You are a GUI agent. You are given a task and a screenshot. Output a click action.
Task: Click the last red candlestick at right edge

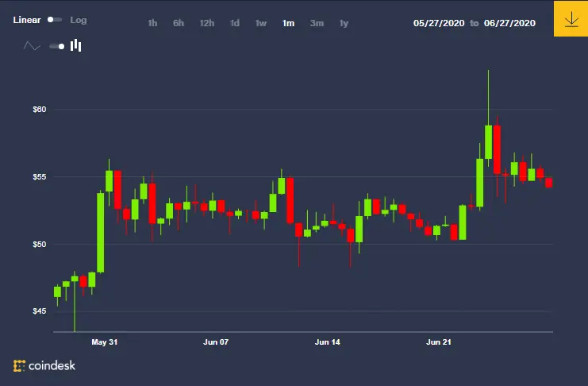(549, 183)
